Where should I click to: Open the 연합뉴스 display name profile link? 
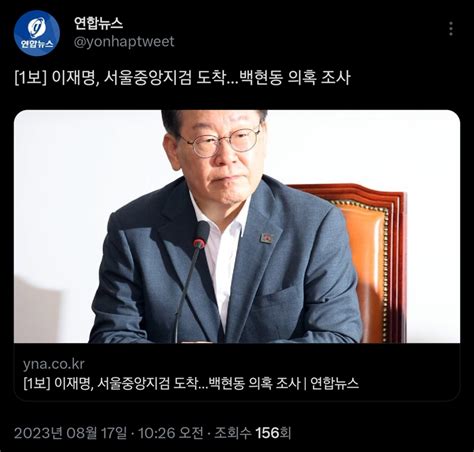point(98,23)
